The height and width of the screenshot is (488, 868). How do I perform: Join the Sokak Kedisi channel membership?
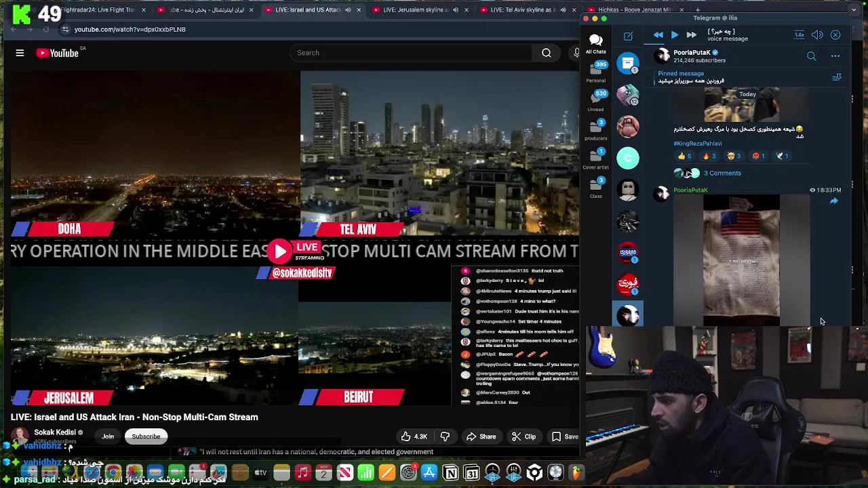tap(108, 436)
